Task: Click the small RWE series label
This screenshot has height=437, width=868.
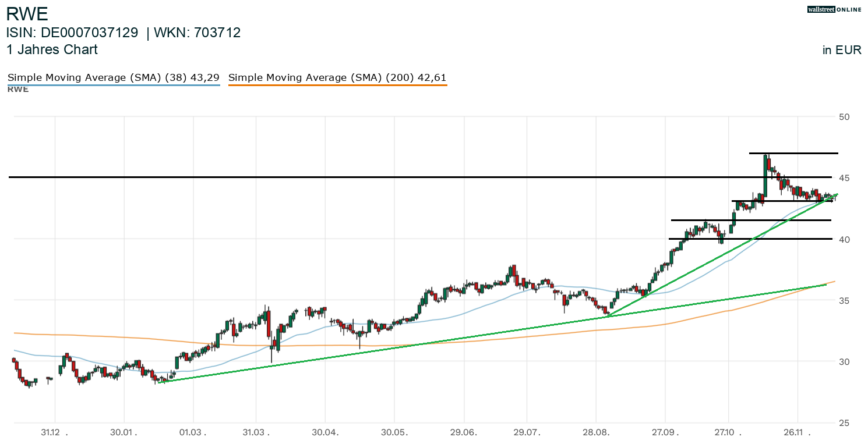Action: point(18,90)
